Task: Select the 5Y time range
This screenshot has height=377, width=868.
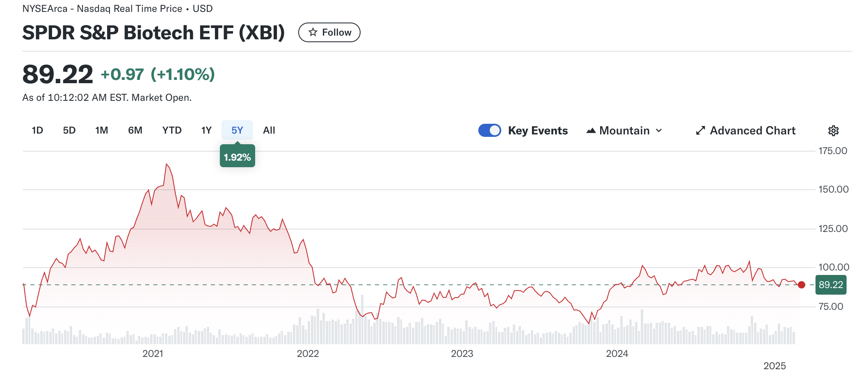Action: (237, 130)
